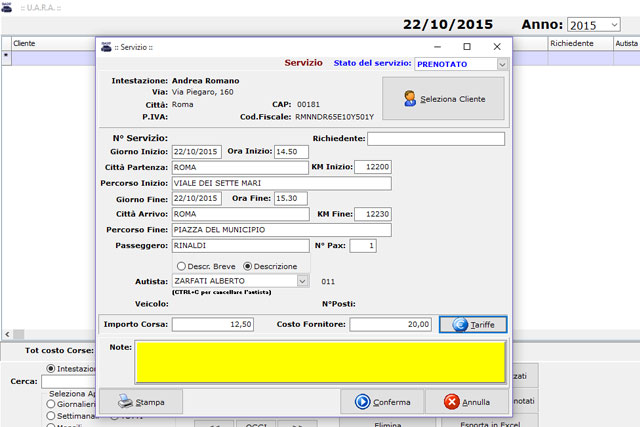The width and height of the screenshot is (640, 427).
Task: Close the Servizio dialog window
Action: [497, 47]
